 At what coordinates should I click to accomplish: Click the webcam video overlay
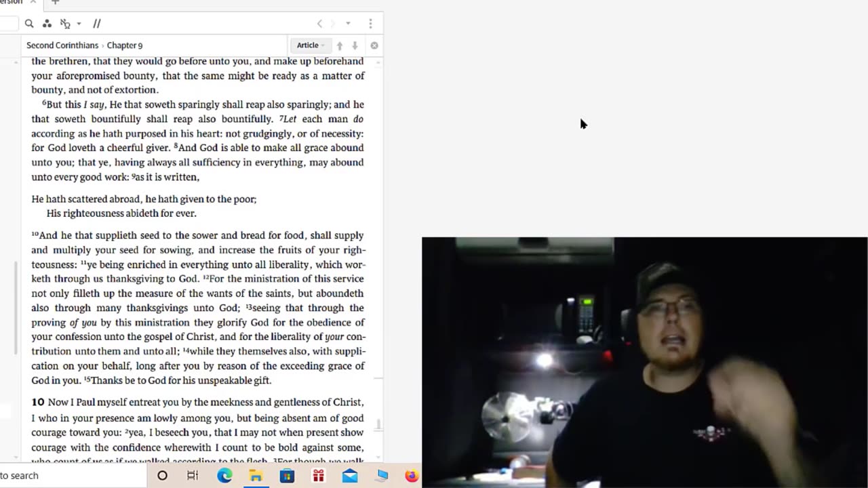(x=644, y=362)
